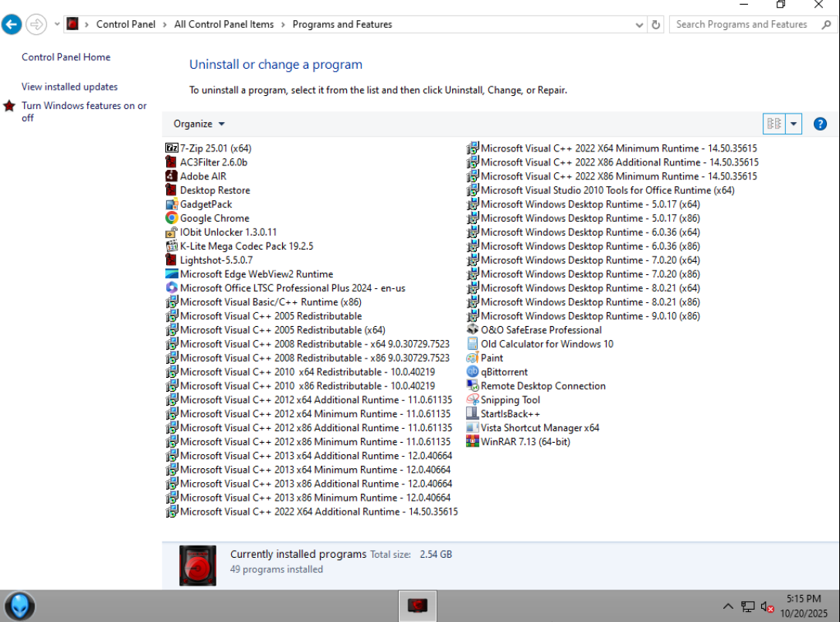Click the Old Calculator for Windows 10 icon

472,343
